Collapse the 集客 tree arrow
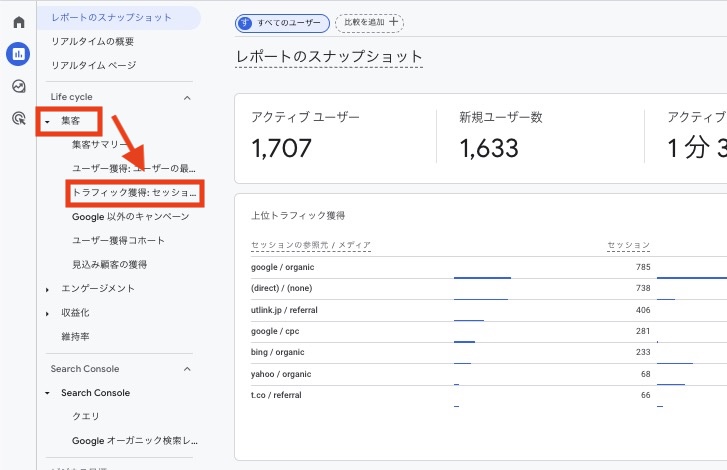This screenshot has height=470, width=727. [x=47, y=122]
